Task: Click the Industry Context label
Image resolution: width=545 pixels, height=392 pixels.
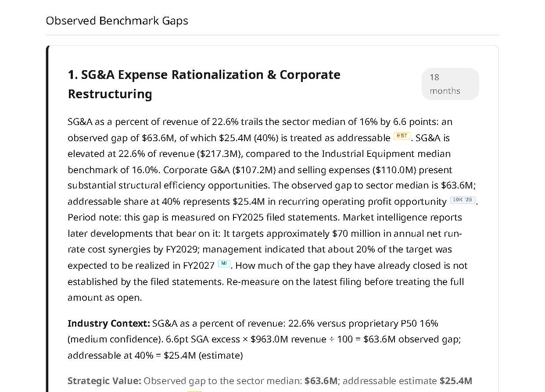Action: click(109, 324)
